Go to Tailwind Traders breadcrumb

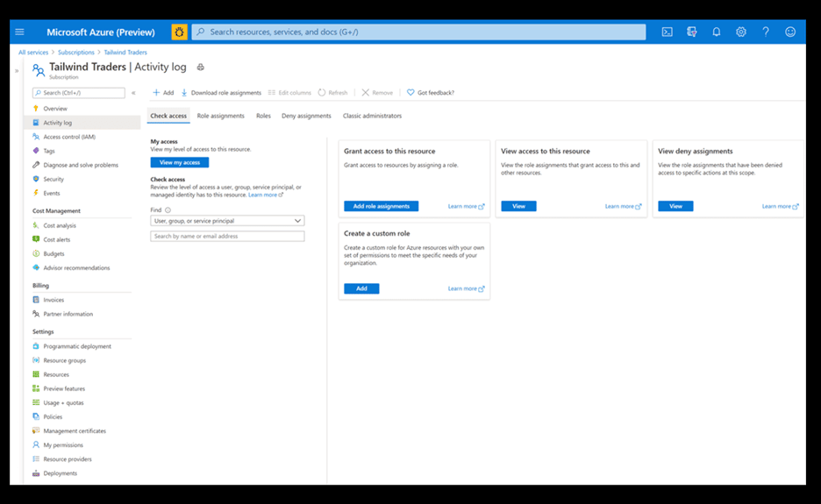click(125, 53)
